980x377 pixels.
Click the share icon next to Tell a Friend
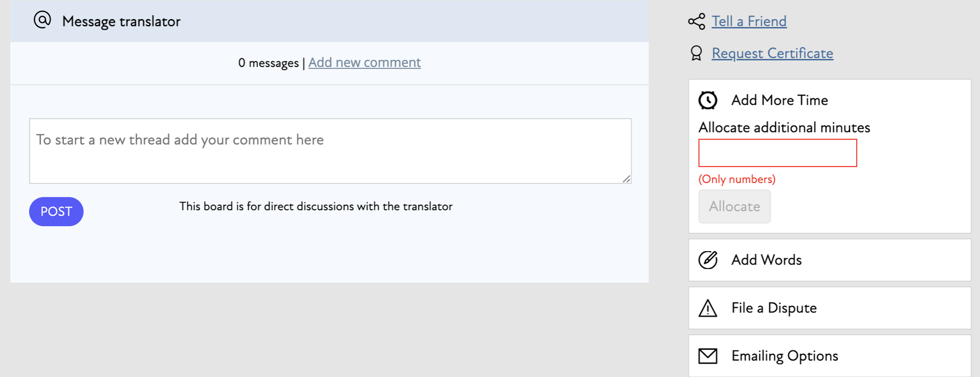(696, 21)
